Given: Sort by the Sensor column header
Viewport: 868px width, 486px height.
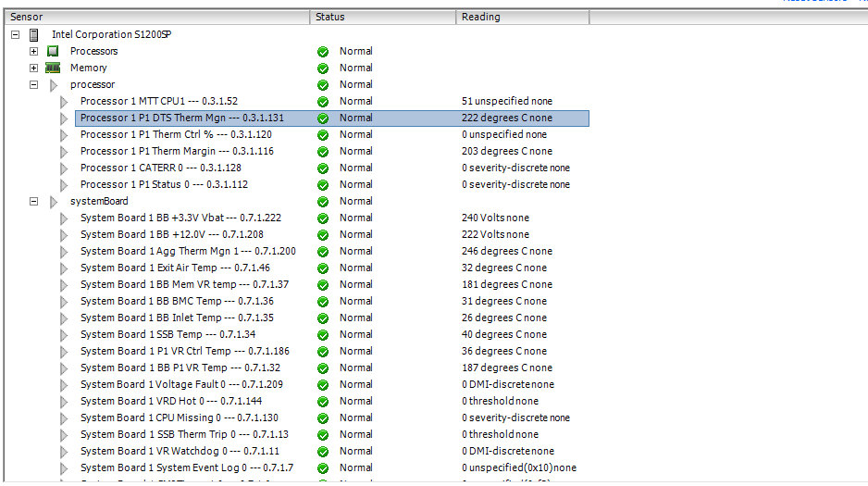Looking at the screenshot, I should (156, 18).
